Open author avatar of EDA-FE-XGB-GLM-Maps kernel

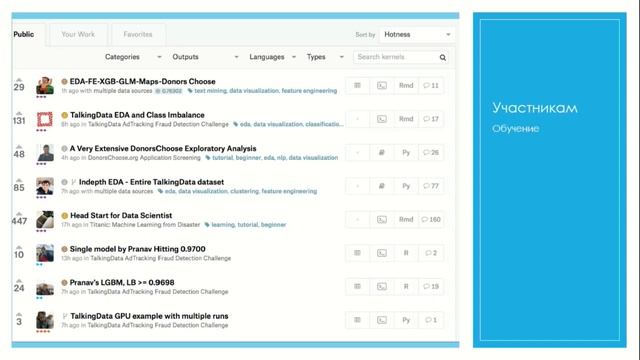[x=45, y=86]
